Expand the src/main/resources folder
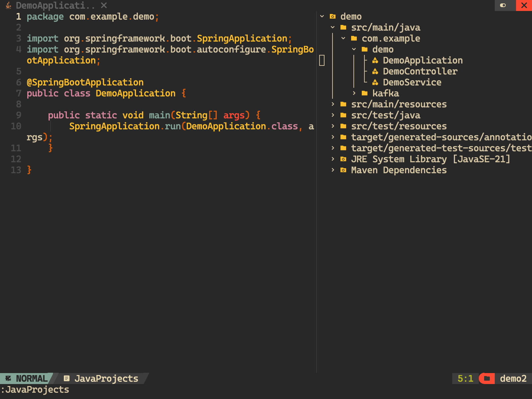The width and height of the screenshot is (532, 399). (332, 104)
